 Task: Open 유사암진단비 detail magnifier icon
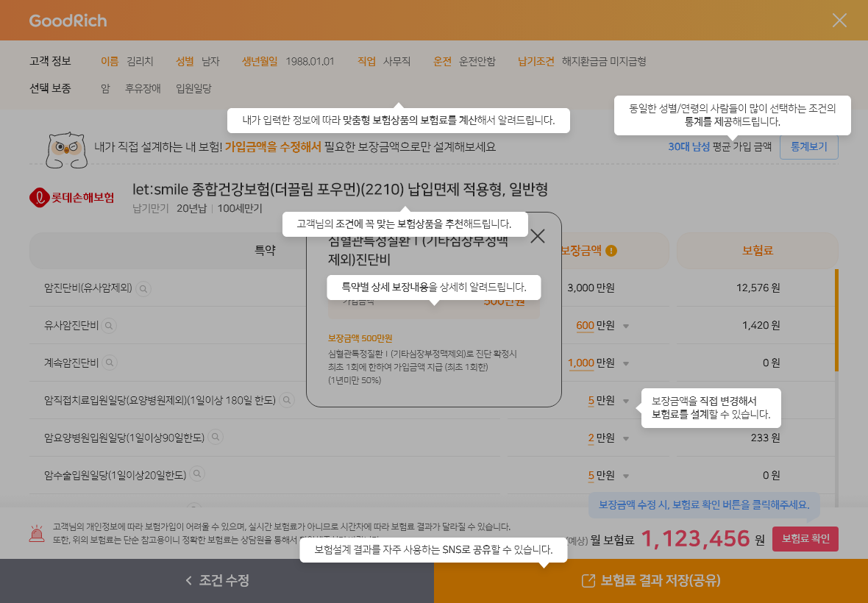[x=109, y=325]
